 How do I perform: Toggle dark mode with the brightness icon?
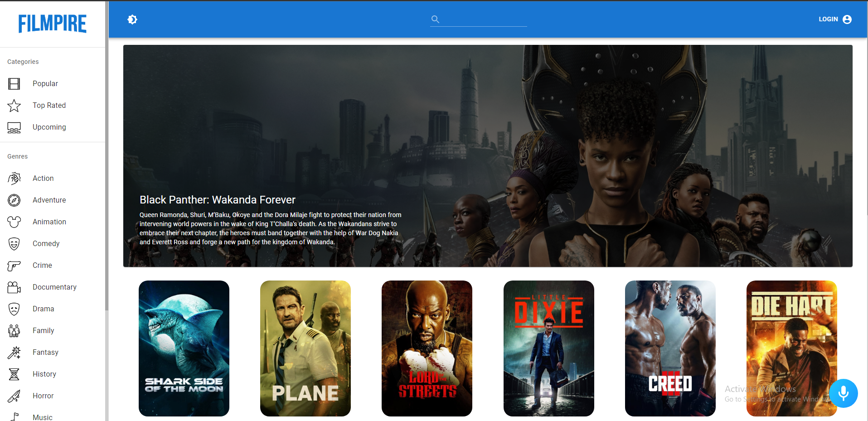pos(132,19)
